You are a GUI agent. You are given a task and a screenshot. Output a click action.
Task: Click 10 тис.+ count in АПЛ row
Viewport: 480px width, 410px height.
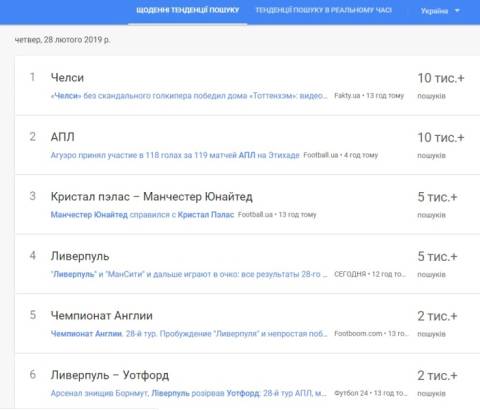(x=441, y=138)
